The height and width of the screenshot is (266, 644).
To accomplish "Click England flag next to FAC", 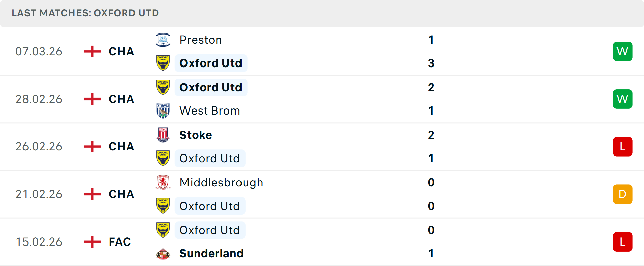I will [92, 242].
